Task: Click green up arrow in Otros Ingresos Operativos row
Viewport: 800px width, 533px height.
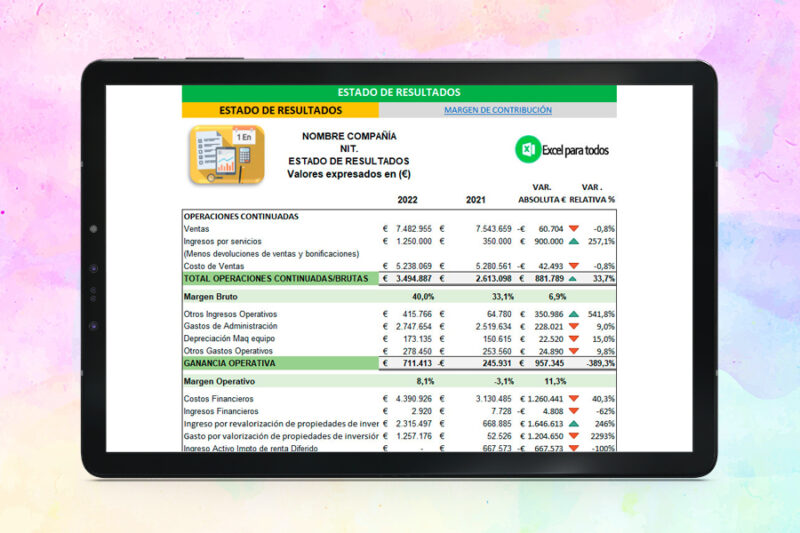Action: 574,314
